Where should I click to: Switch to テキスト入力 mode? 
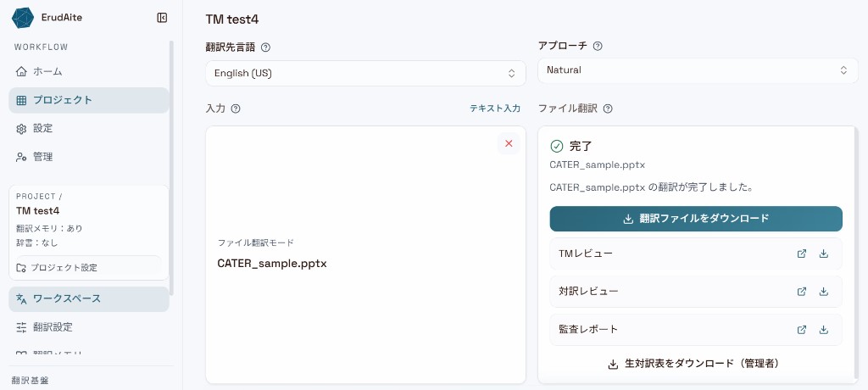[495, 109]
